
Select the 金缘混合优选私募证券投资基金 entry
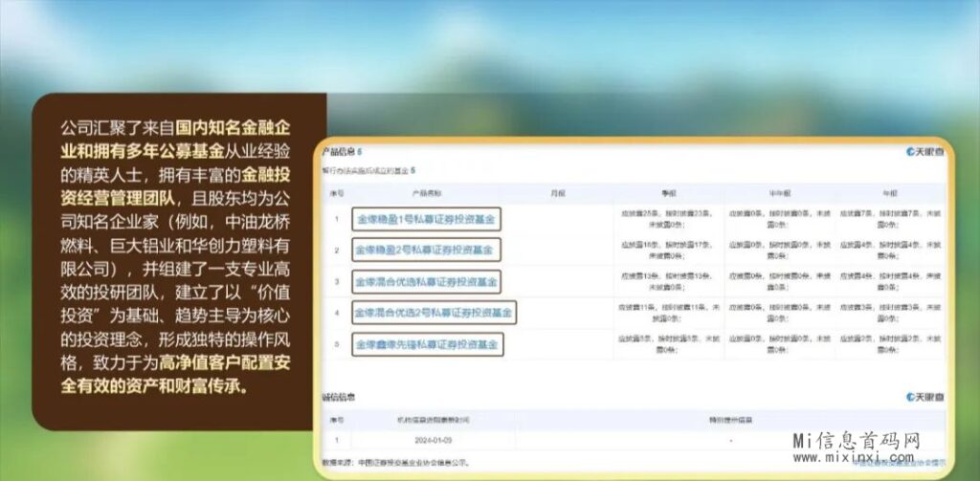427,282
